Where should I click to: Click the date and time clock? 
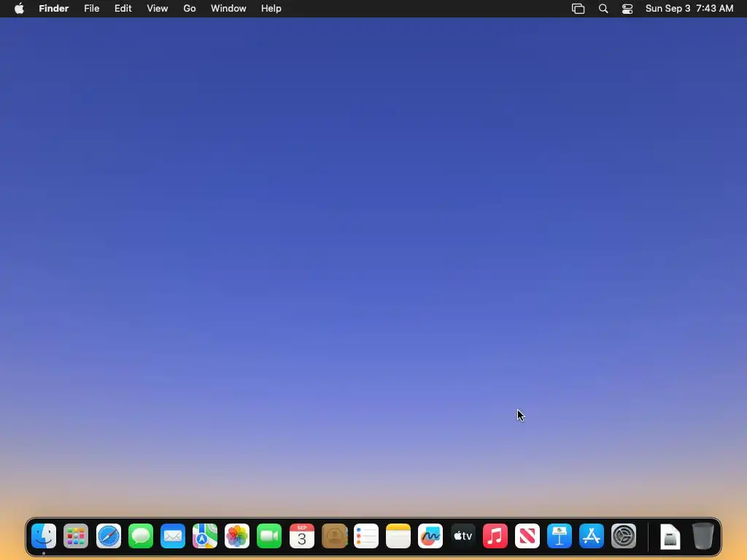(x=689, y=8)
